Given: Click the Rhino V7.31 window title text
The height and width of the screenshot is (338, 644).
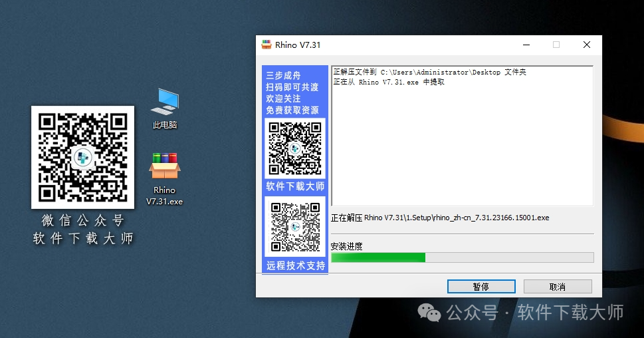Looking at the screenshot, I should pyautogui.click(x=298, y=45).
